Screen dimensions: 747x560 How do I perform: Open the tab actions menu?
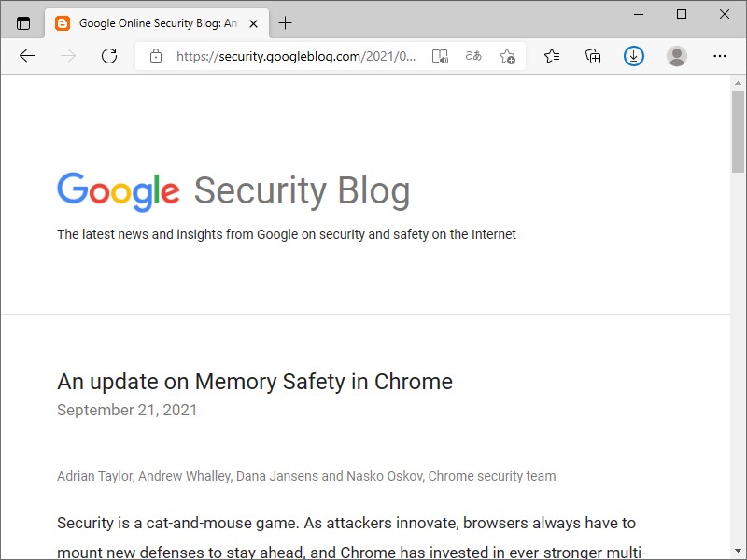pyautogui.click(x=22, y=22)
